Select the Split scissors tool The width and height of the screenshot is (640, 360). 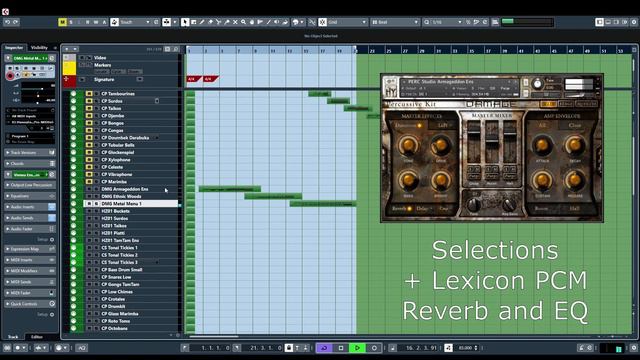pyautogui.click(x=218, y=22)
